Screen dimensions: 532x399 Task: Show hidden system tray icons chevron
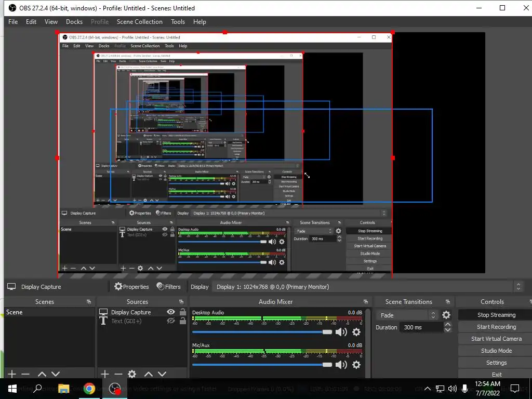(x=428, y=389)
